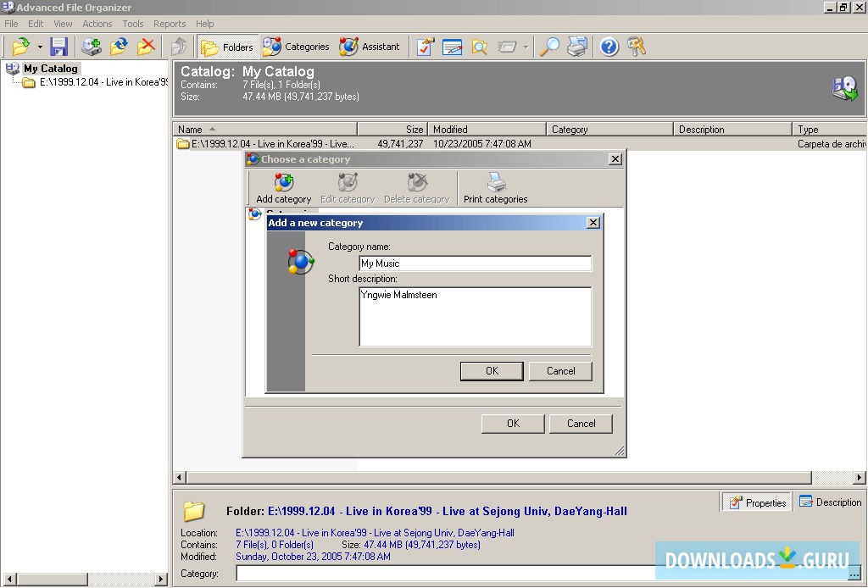The width and height of the screenshot is (868, 588).
Task: Open the dropdown arrow beside Open catalog
Action: coord(40,47)
